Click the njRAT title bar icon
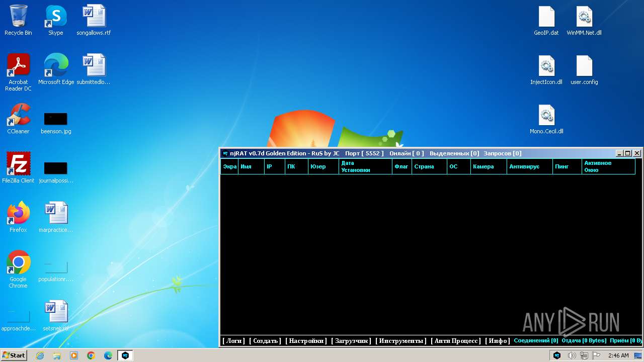 click(225, 153)
